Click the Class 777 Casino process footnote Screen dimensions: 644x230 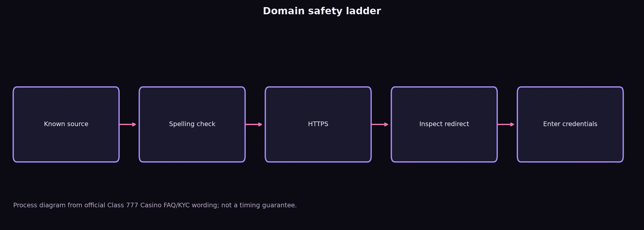pyautogui.click(x=155, y=205)
